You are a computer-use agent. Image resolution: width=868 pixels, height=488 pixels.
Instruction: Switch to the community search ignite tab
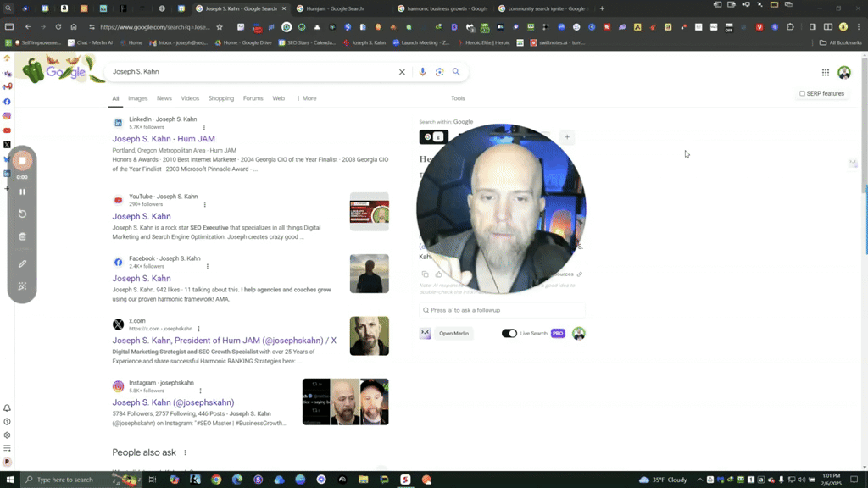click(x=542, y=8)
